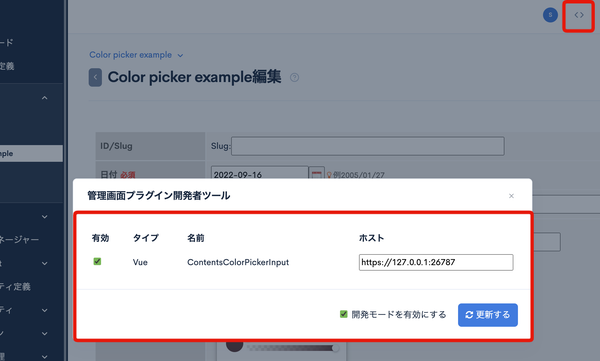Focus the host URL input field
Screen dimensions: 600x361
point(436,262)
